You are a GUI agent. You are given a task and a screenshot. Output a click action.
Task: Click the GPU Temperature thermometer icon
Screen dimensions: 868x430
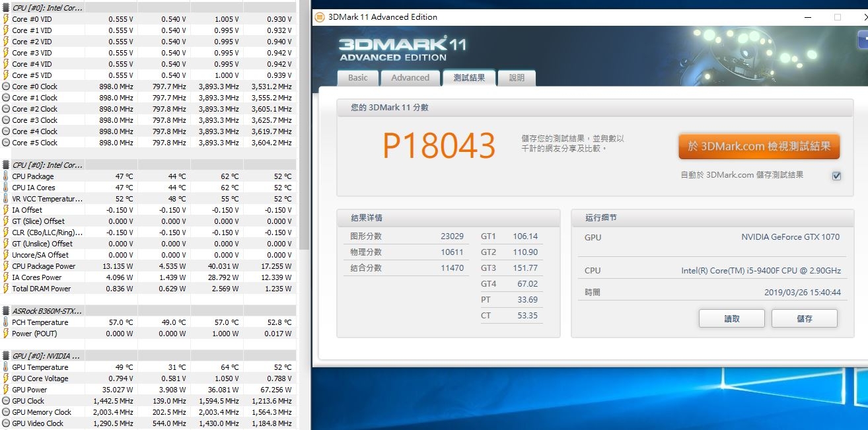coord(6,367)
